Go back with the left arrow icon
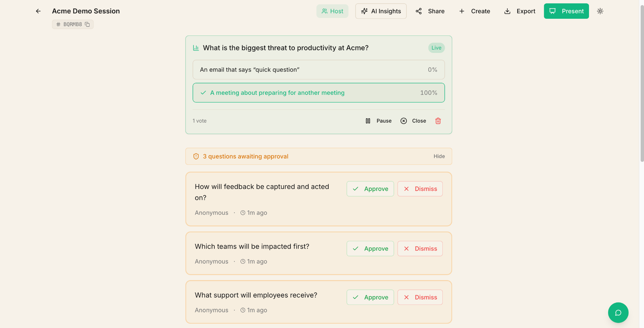Screen dimensions: 644x328 click(x=38, y=11)
